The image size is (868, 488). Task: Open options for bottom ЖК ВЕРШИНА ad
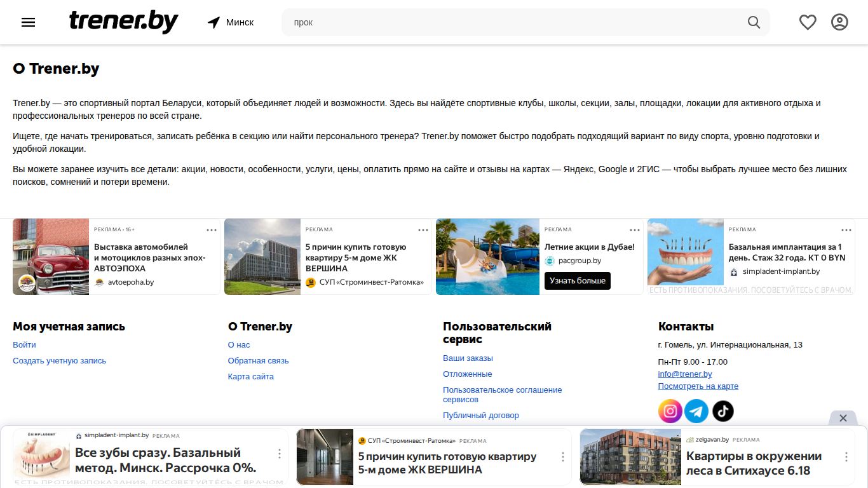(562, 457)
